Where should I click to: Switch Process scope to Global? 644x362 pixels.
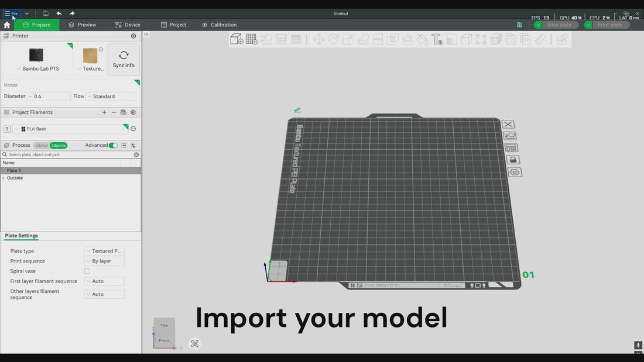coord(42,146)
